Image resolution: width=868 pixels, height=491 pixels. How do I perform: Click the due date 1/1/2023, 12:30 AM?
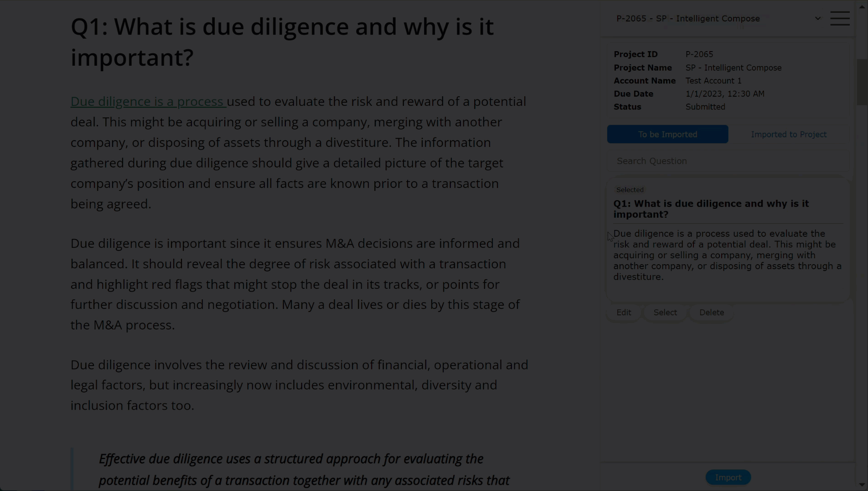(x=725, y=94)
